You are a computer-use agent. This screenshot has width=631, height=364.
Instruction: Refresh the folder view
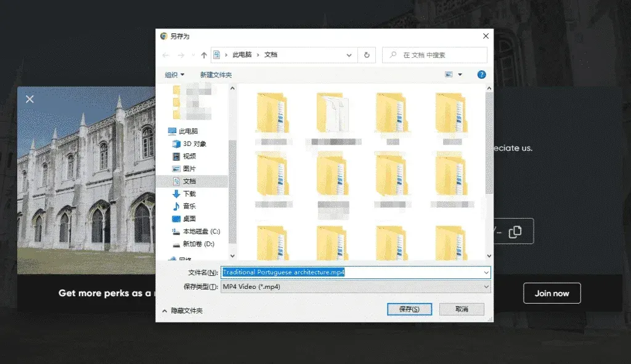[x=367, y=55]
